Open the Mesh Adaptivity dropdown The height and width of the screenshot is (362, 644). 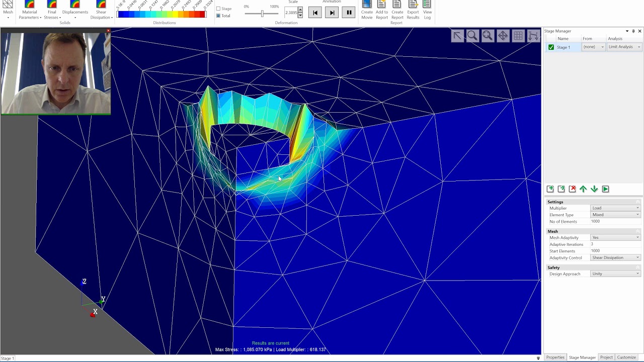tap(616, 238)
